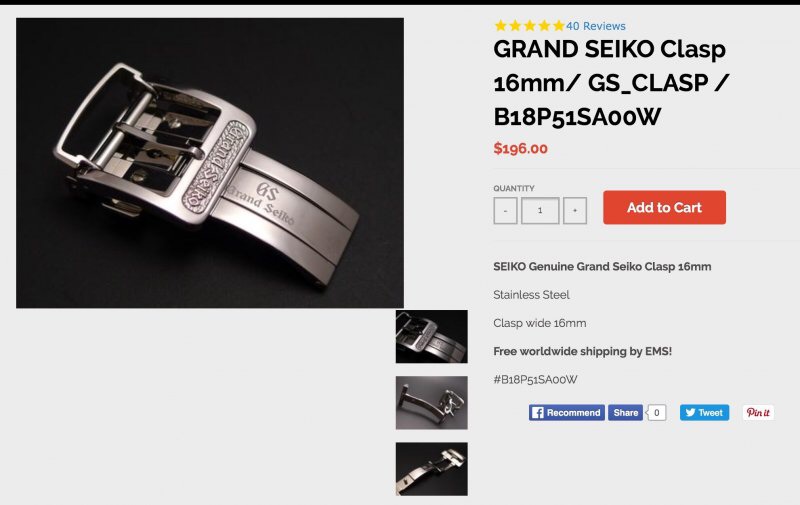
Task: Click the #B18P51SA00W part number text
Action: 535,380
